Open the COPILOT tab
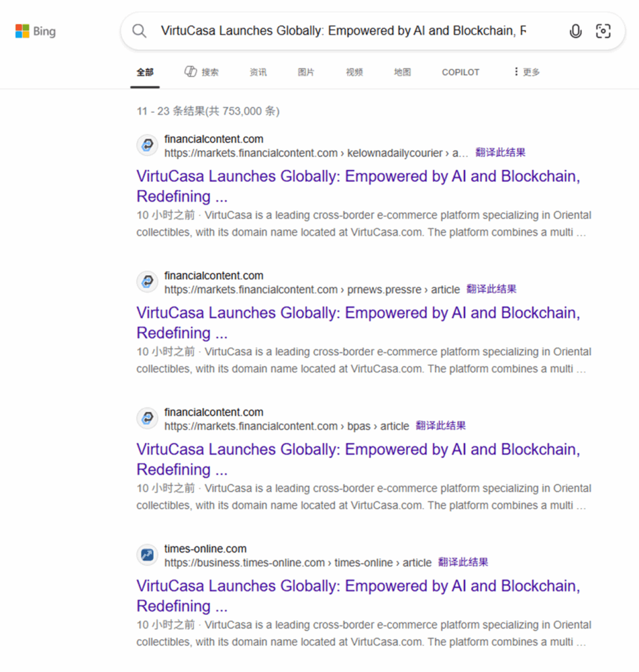Image resolution: width=639 pixels, height=672 pixels. click(x=461, y=72)
